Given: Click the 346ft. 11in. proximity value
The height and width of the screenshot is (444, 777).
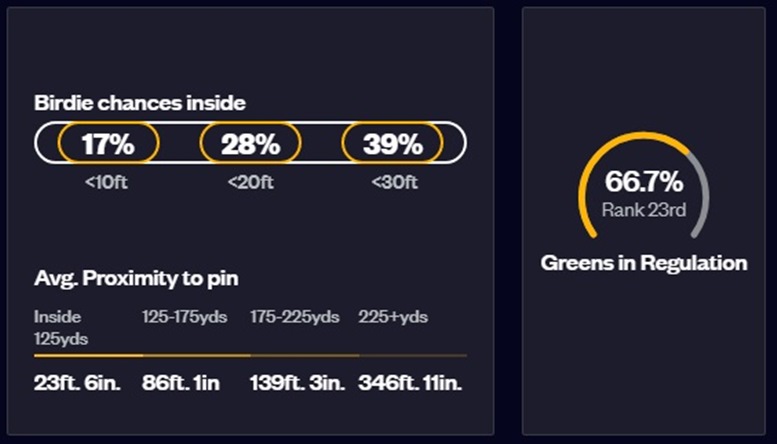Looking at the screenshot, I should [411, 382].
